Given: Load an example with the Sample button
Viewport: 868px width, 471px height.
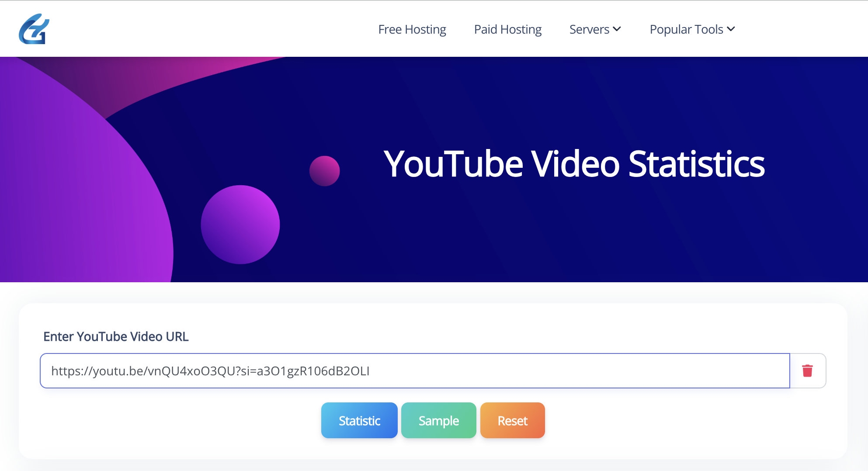Looking at the screenshot, I should [x=438, y=420].
